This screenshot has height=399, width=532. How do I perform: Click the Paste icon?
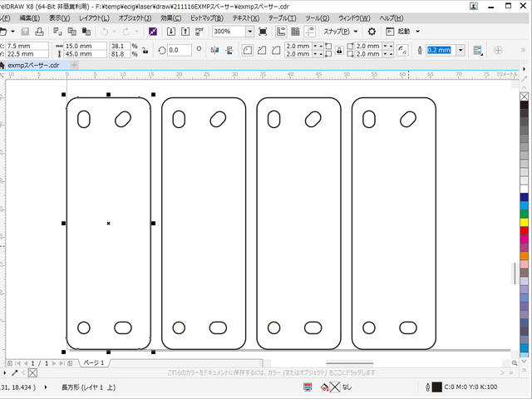point(86,31)
